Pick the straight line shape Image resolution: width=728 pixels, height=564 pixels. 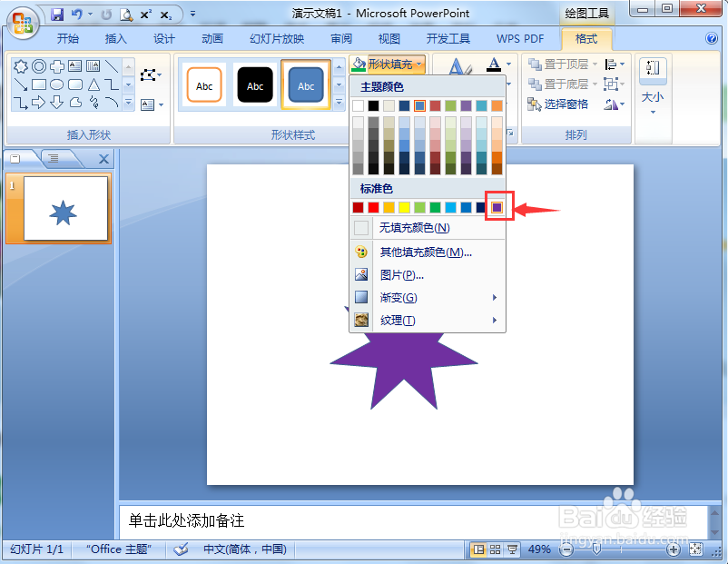pyautogui.click(x=112, y=66)
